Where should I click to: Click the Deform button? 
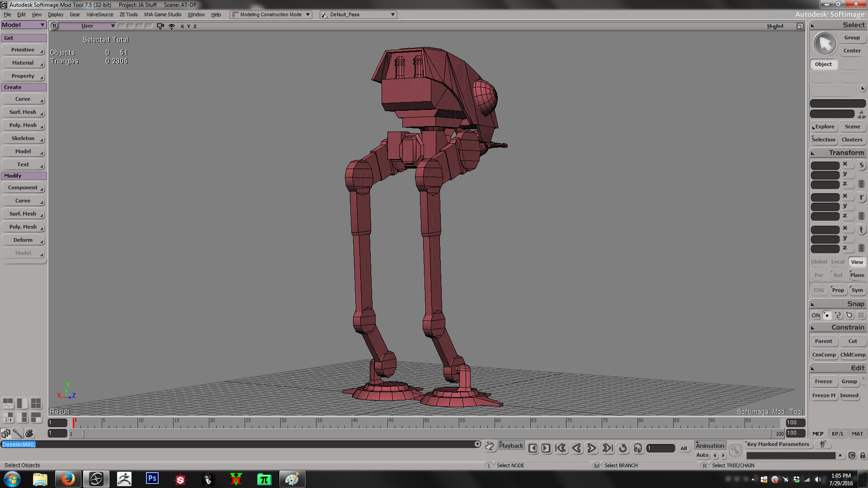(x=23, y=240)
